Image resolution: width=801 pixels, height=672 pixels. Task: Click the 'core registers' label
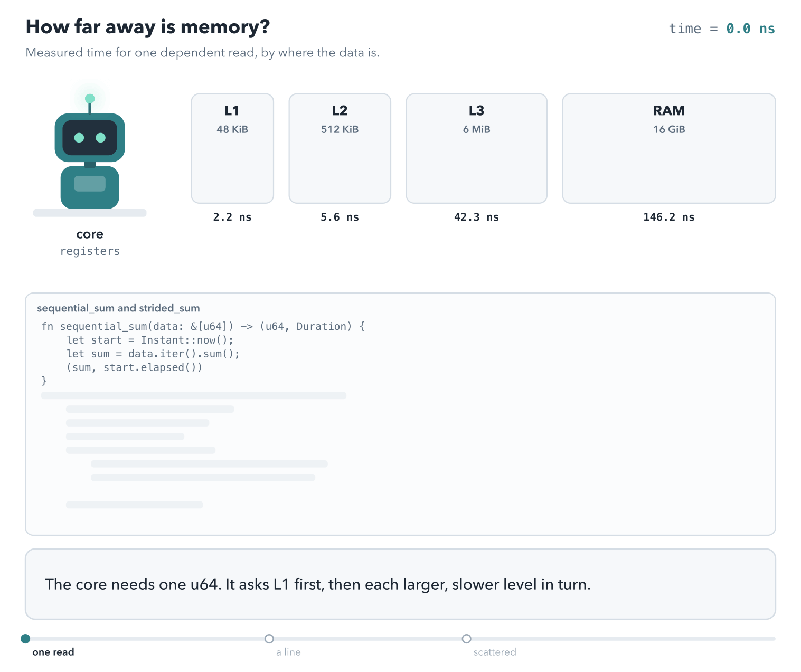click(90, 242)
